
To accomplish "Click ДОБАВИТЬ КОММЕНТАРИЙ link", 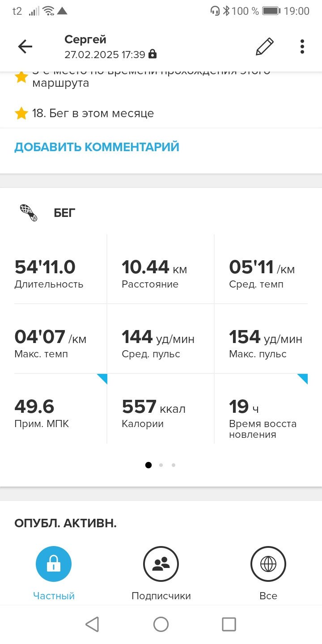I will click(x=97, y=147).
